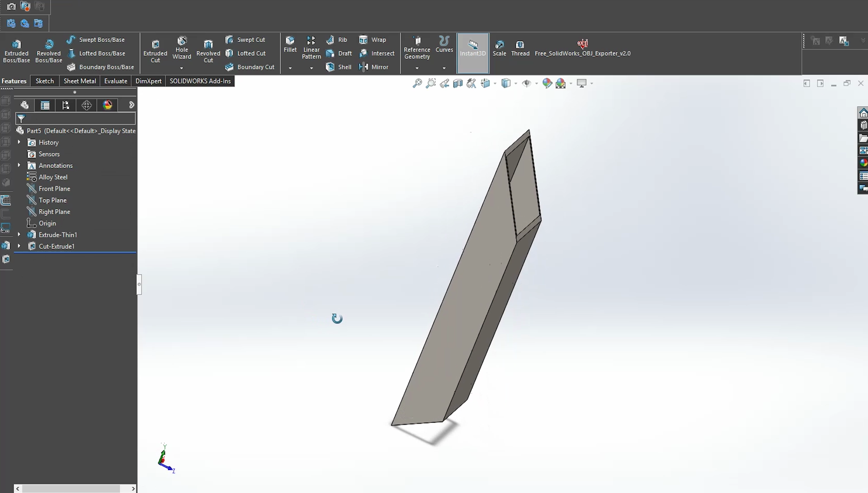The width and height of the screenshot is (868, 493).
Task: Expand the manager panel tabs arrow
Action: [x=132, y=105]
